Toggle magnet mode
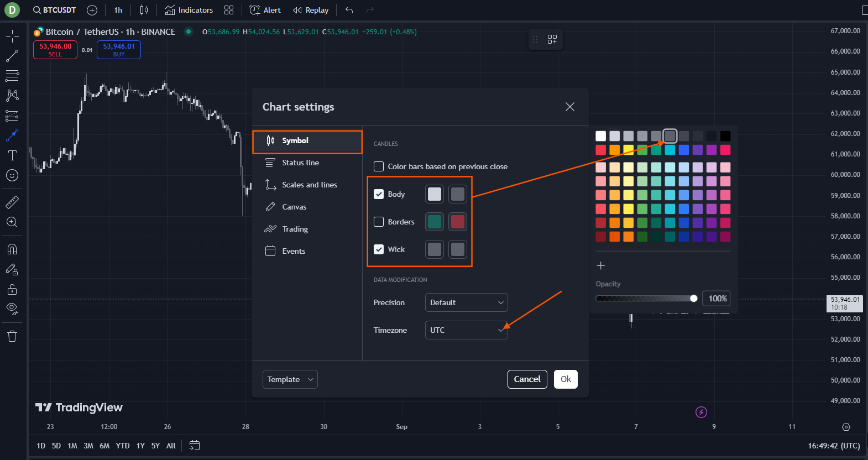This screenshot has width=868, height=460. pyautogui.click(x=12, y=249)
